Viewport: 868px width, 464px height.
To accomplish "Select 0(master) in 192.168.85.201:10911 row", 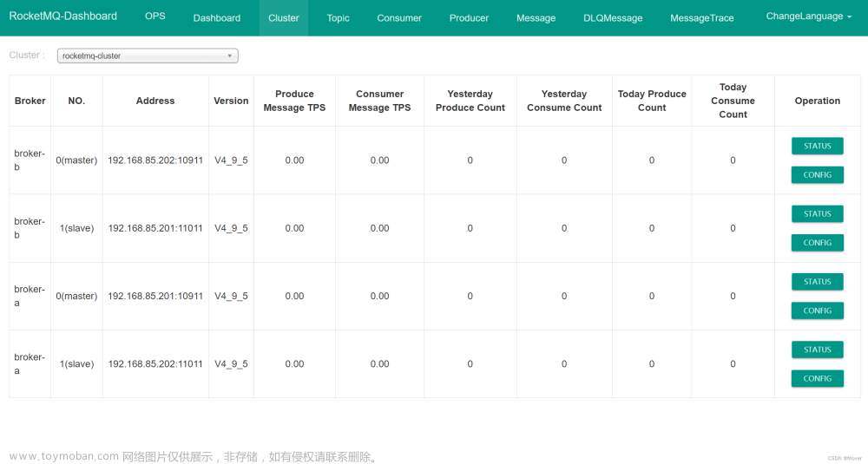I will click(76, 296).
